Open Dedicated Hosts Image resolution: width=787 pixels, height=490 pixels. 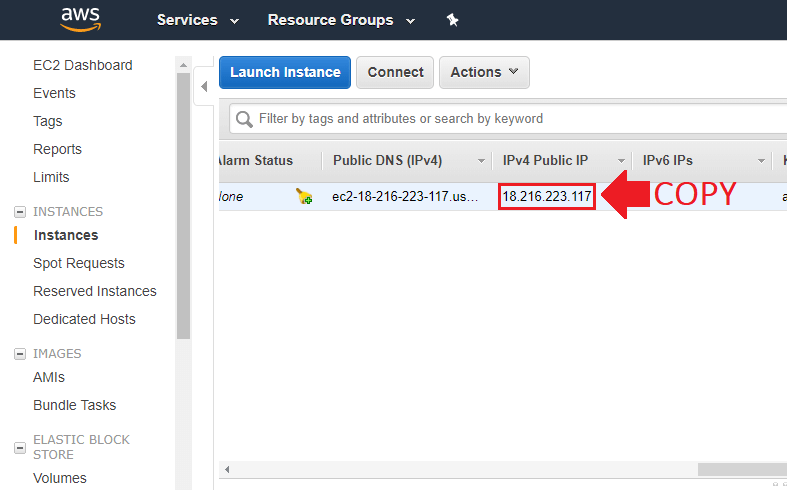coord(84,319)
